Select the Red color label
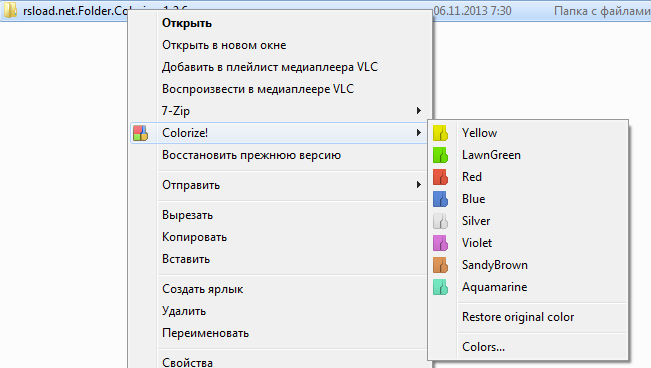 [472, 177]
